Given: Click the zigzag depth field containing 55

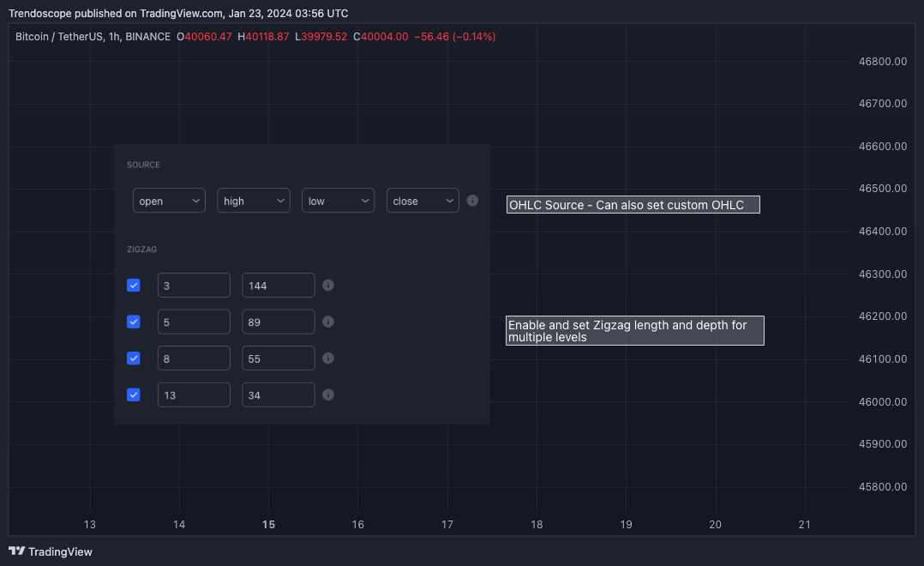Looking at the screenshot, I should (x=278, y=358).
